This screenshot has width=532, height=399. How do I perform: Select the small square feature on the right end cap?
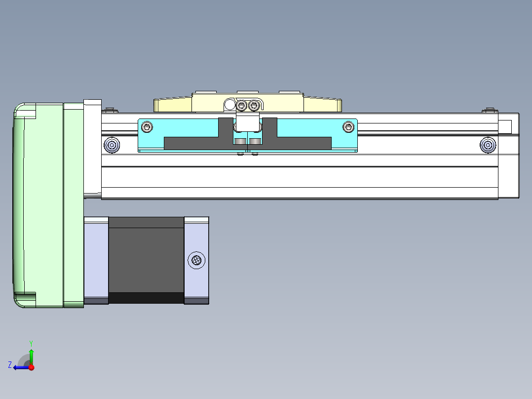click(x=505, y=126)
